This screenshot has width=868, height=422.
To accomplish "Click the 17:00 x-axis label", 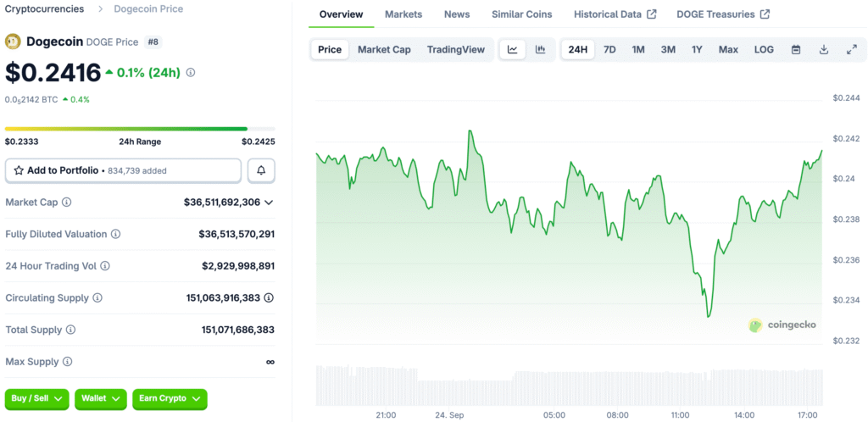I will coord(807,415).
